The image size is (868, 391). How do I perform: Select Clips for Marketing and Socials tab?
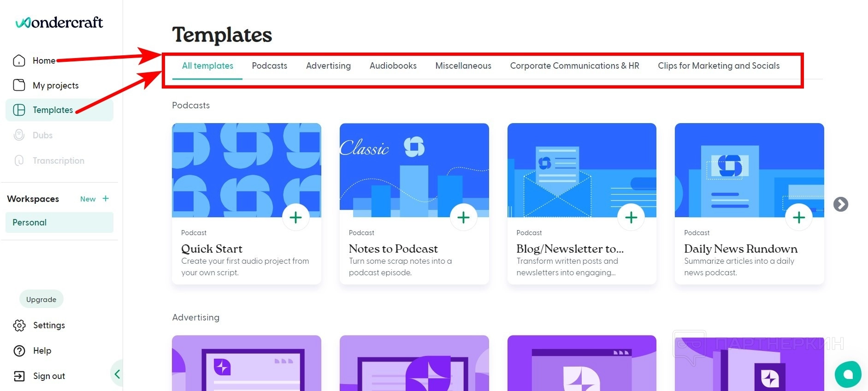[719, 66]
